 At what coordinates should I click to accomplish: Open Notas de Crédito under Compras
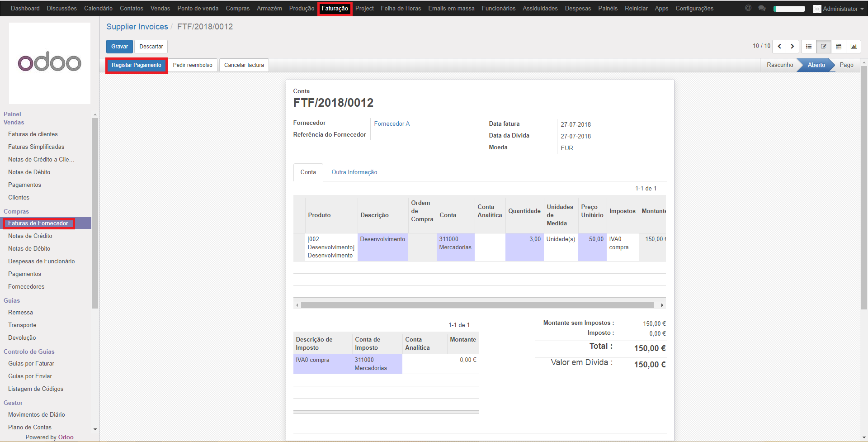click(x=30, y=236)
